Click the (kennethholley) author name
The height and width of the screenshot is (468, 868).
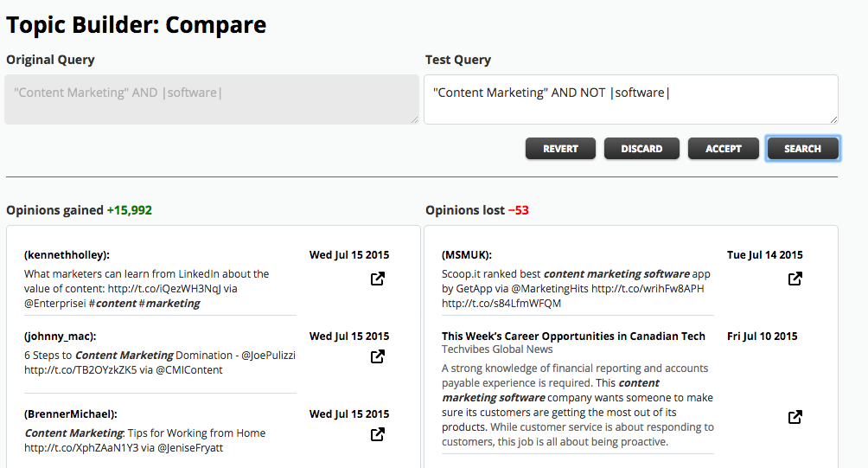point(67,255)
